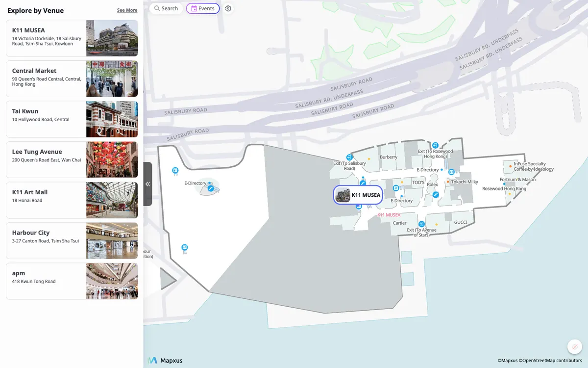Select the Rosewood Hong Kong label
This screenshot has height=368, width=588.
[504, 188]
